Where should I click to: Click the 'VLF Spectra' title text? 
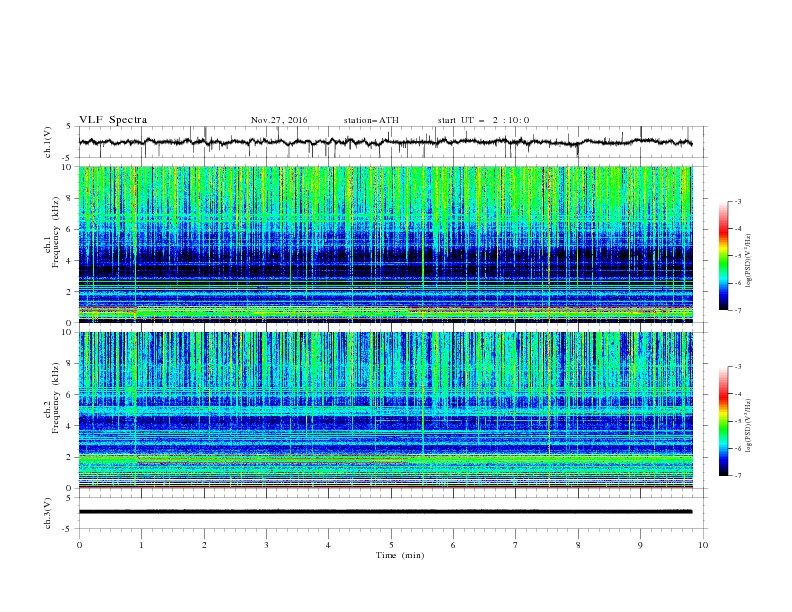[x=113, y=120]
